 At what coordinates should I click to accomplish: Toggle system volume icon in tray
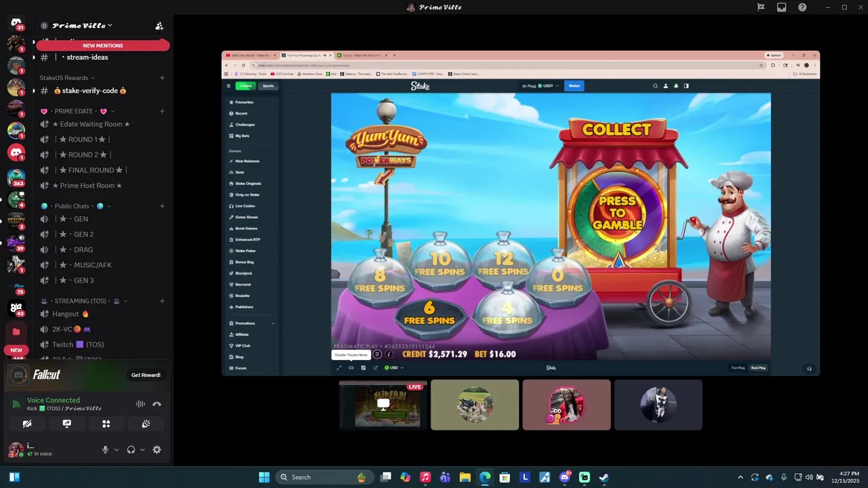click(808, 477)
